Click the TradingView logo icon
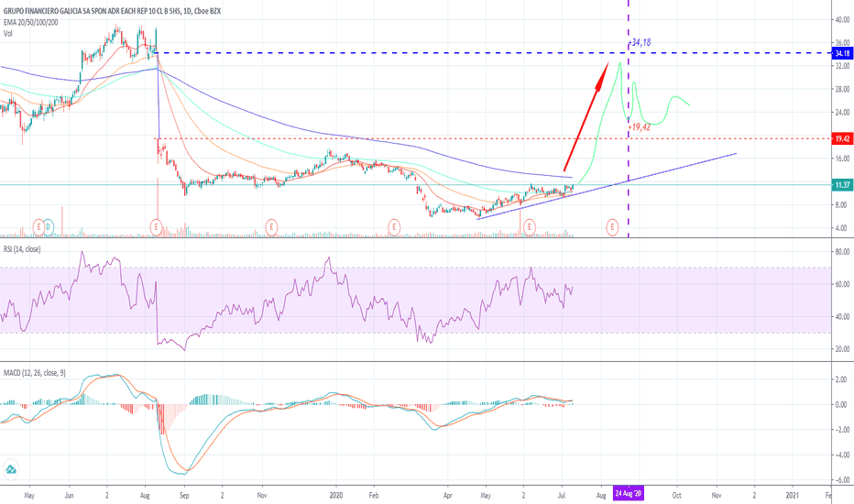The image size is (854, 504). pyautogui.click(x=10, y=469)
